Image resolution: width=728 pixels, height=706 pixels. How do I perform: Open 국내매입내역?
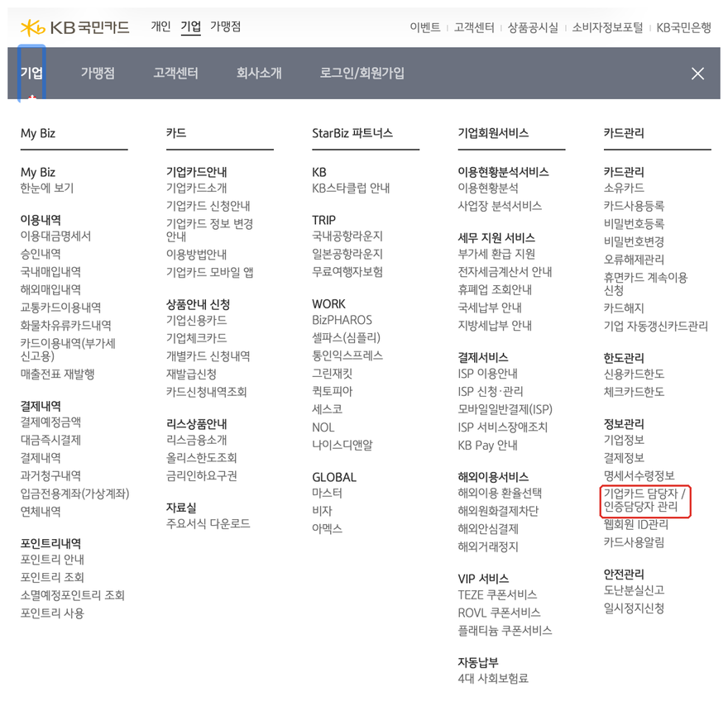(x=50, y=272)
